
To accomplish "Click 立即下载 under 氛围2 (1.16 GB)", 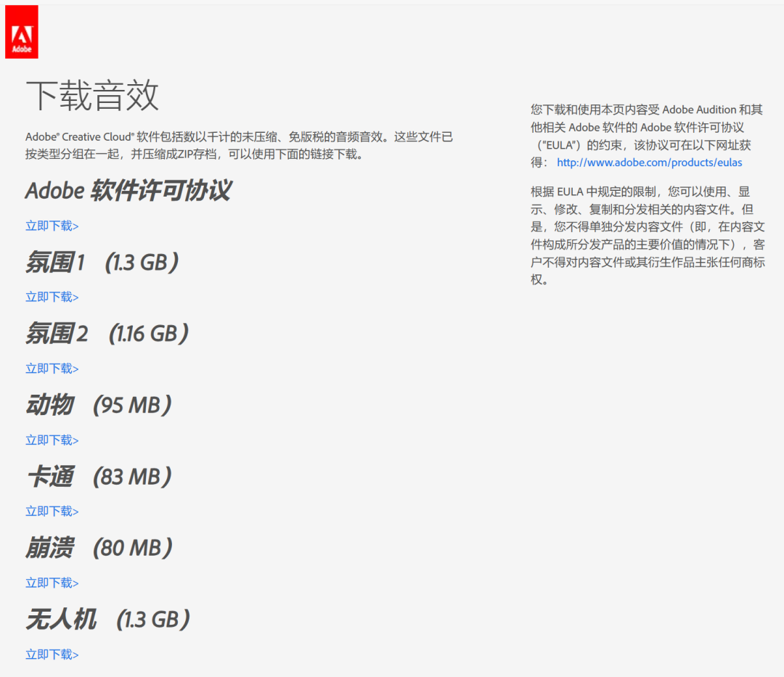I will [x=52, y=368].
